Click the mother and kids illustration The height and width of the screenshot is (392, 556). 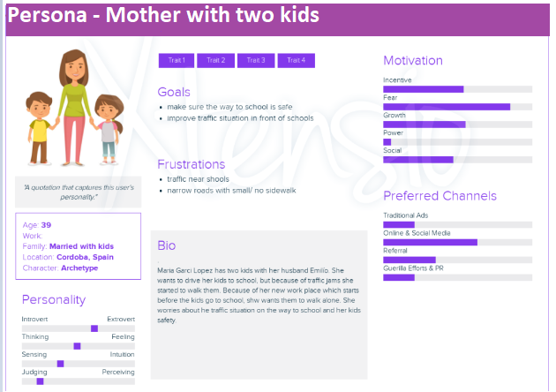[74, 108]
